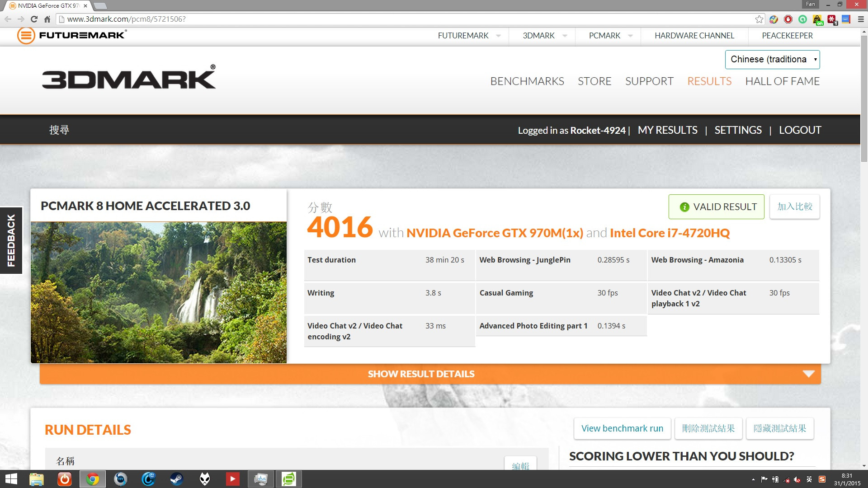The image size is (868, 488).
Task: Click View benchmark run button
Action: pyautogui.click(x=623, y=428)
